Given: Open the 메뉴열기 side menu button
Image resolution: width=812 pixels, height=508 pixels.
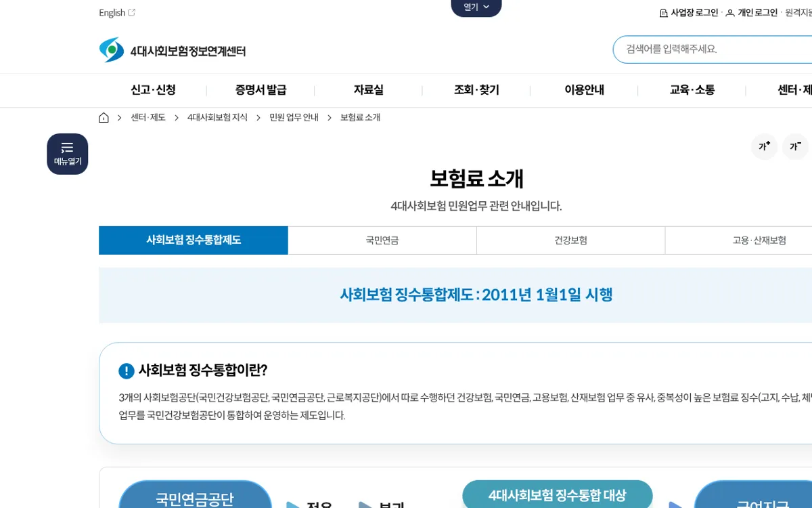Looking at the screenshot, I should tap(68, 154).
